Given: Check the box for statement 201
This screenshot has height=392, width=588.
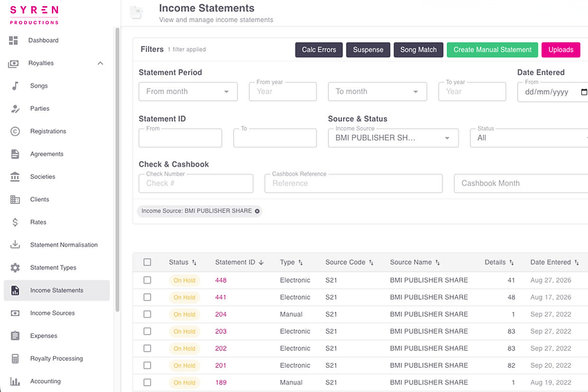Looking at the screenshot, I should (x=147, y=366).
